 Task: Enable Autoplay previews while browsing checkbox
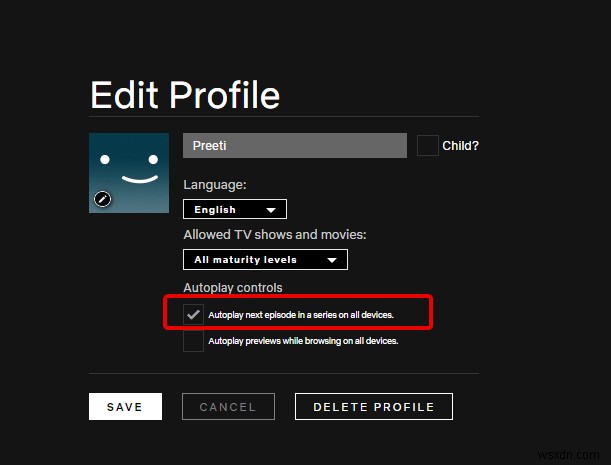click(x=193, y=341)
